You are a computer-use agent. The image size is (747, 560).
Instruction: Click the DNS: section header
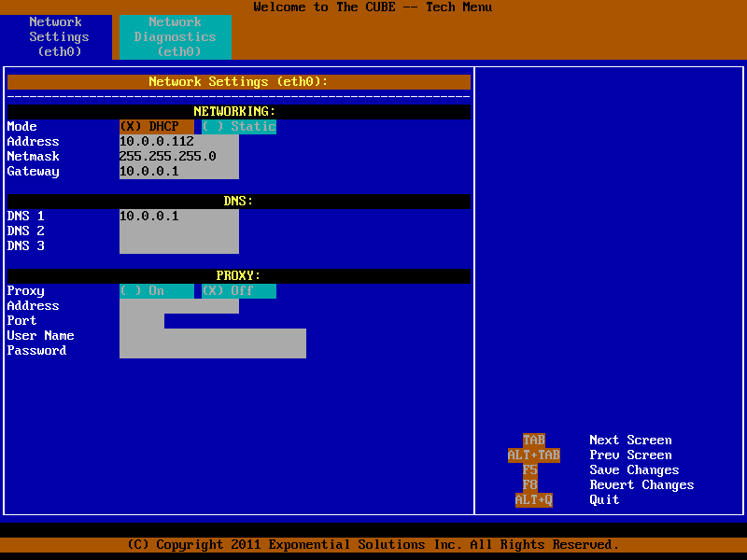pos(239,201)
